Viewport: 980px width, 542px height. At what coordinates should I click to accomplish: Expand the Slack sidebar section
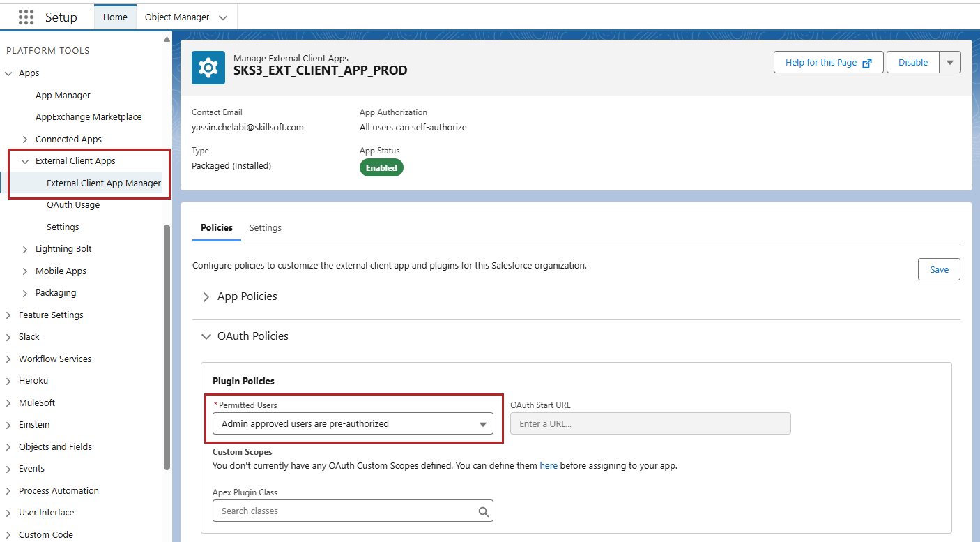(x=8, y=337)
